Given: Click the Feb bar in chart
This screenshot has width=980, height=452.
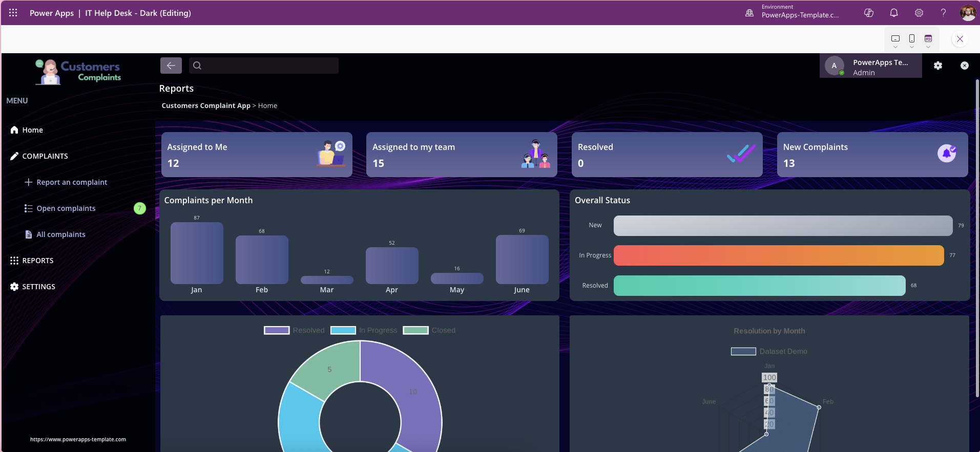Looking at the screenshot, I should click(x=262, y=260).
